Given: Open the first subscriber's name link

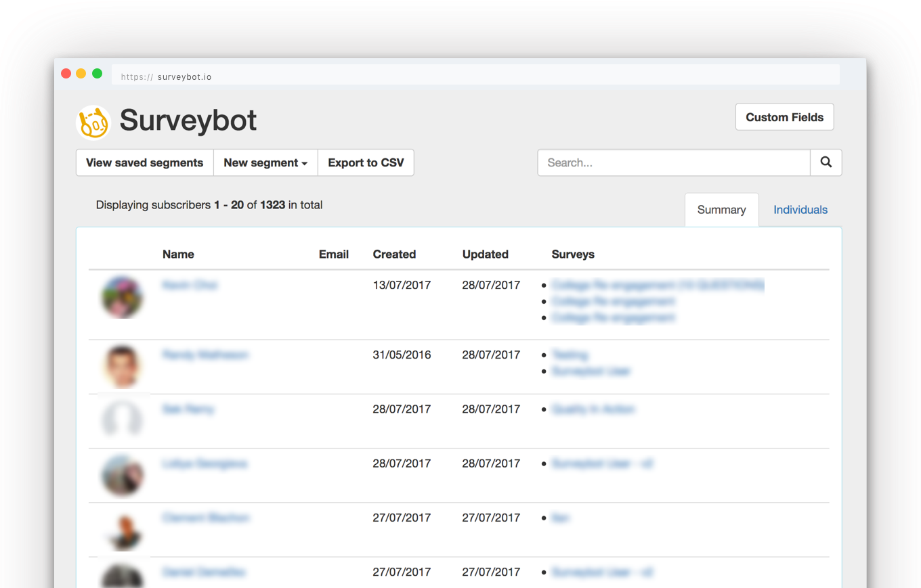Looking at the screenshot, I should click(x=190, y=285).
